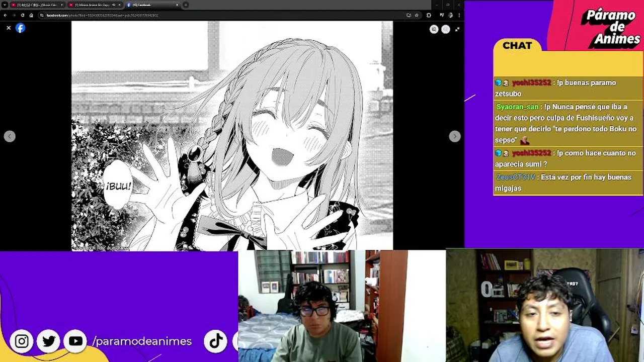Enter fullscreen with the expand arrows icon
Viewport: 644px width, 362px height.
coord(457,29)
